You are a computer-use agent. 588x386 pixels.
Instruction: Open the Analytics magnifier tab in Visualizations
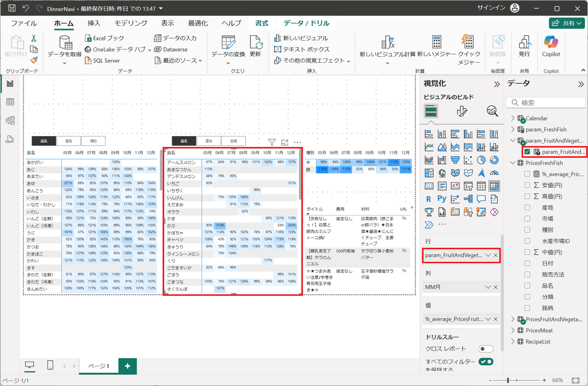point(492,111)
